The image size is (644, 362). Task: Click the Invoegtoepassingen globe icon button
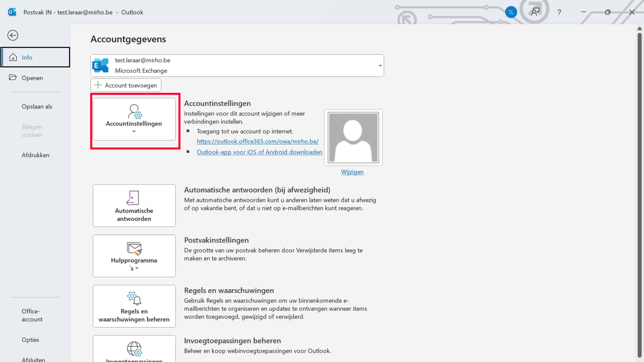point(134,349)
